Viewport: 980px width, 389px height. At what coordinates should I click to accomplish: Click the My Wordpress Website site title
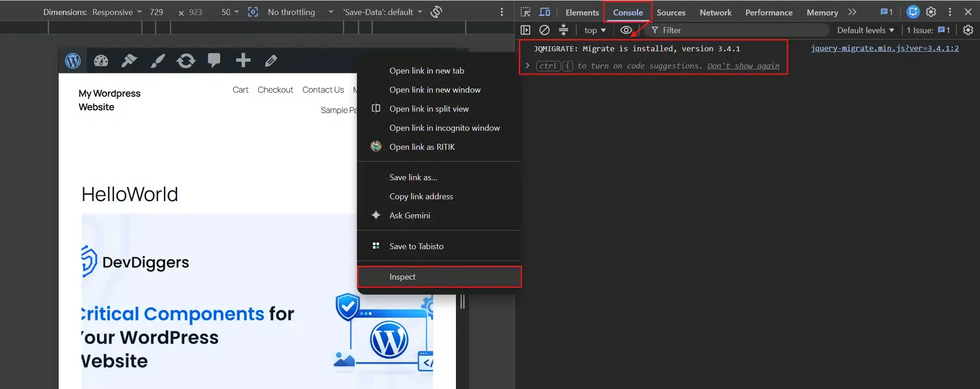[x=109, y=100]
